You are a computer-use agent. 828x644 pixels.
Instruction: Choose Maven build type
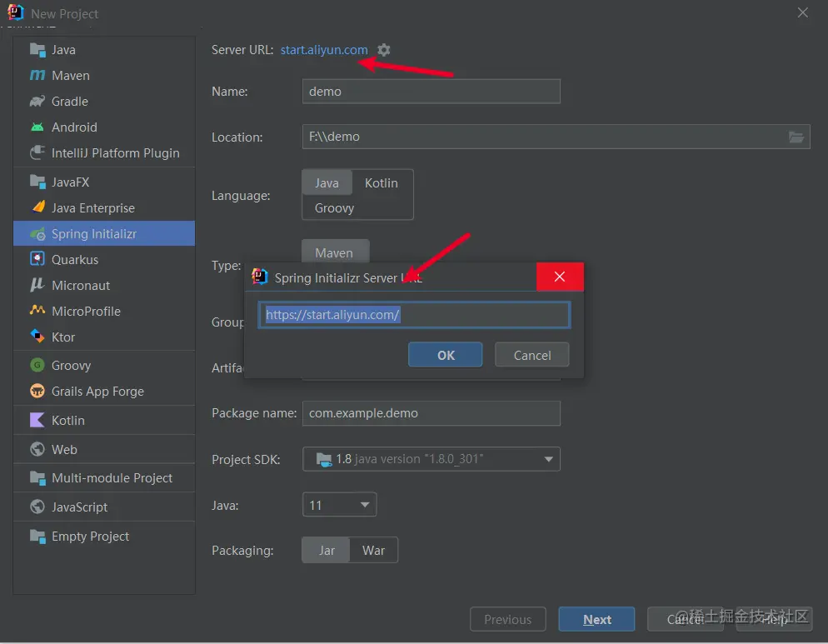(x=335, y=252)
